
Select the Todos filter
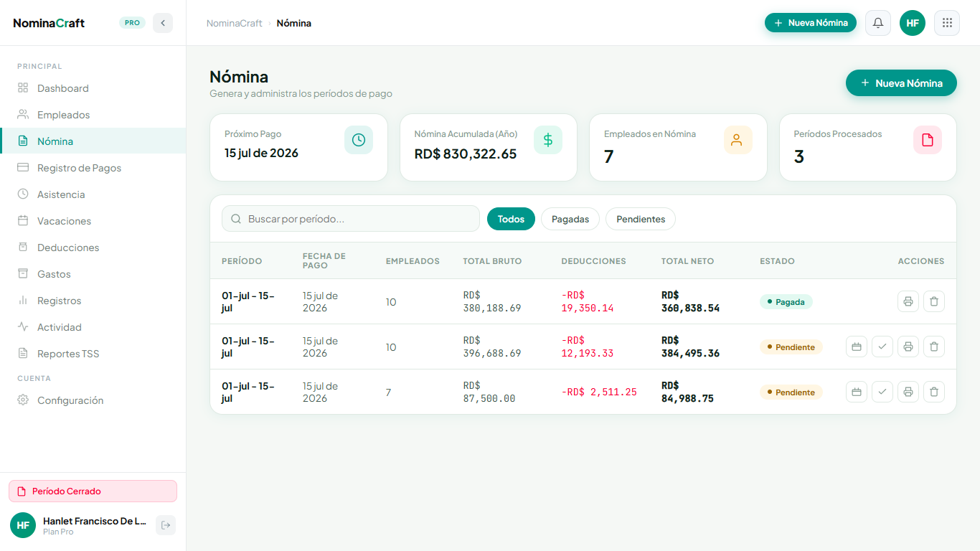(511, 219)
